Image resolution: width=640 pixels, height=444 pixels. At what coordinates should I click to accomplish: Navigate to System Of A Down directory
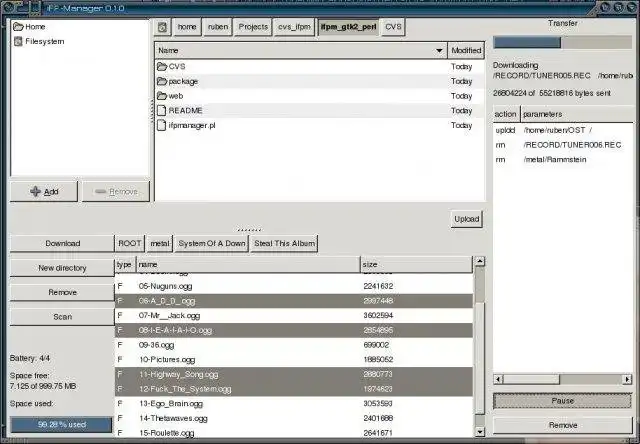click(212, 243)
